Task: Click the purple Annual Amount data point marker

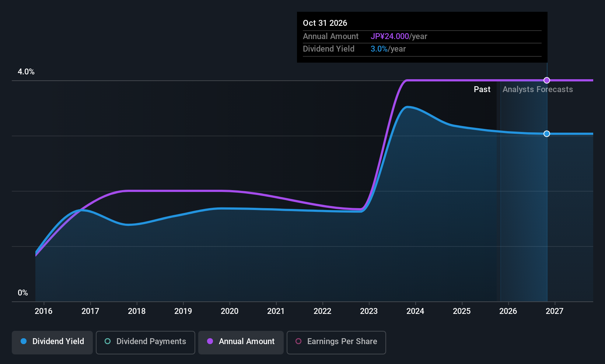Action: [547, 80]
